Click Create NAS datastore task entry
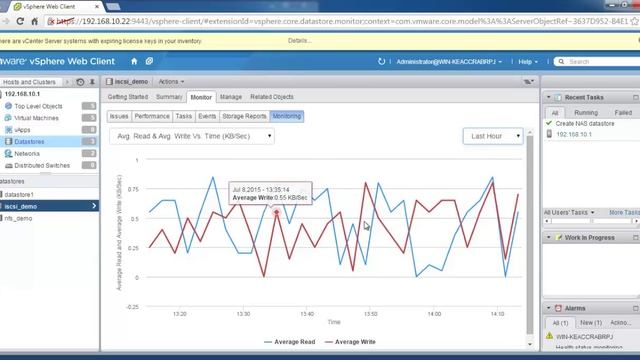Screen dimensions: 640x360 click(584, 123)
